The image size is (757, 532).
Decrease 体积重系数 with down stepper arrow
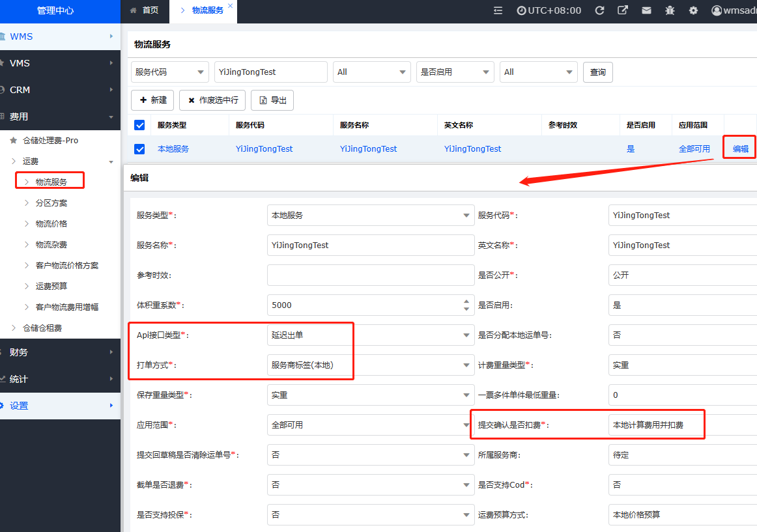pyautogui.click(x=466, y=309)
